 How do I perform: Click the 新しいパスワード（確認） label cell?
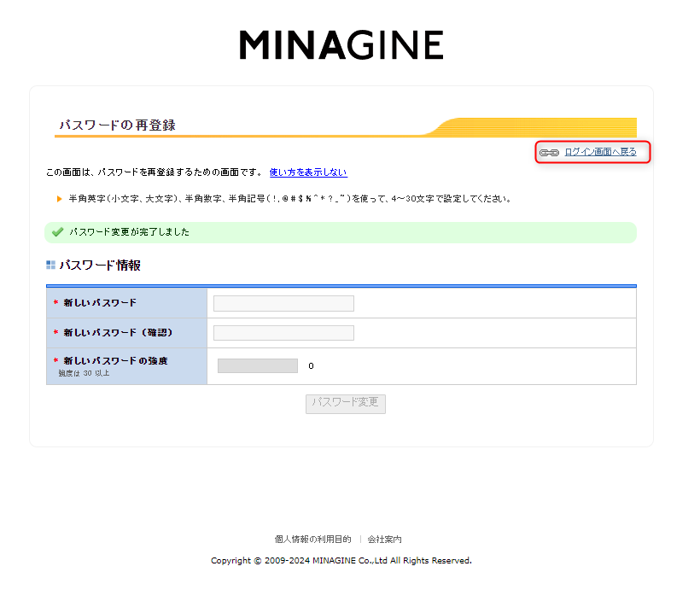(127, 333)
